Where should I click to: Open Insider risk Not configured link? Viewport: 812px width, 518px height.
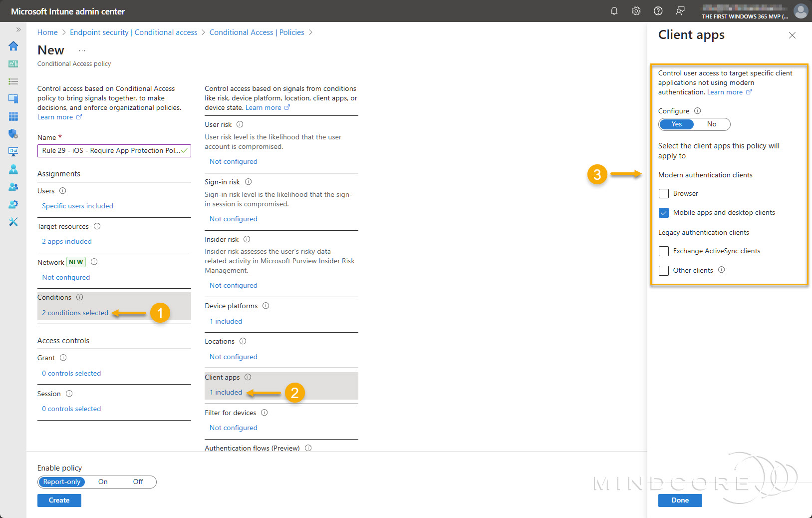coord(234,285)
